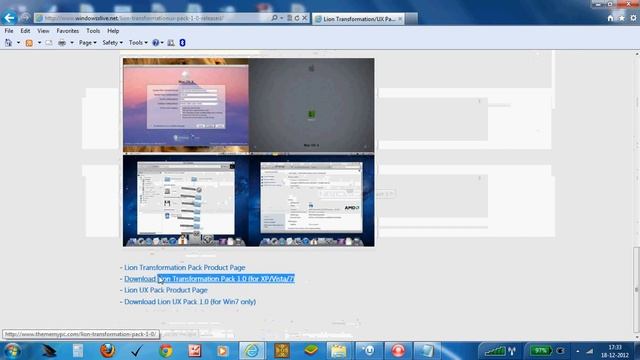
Task: Click the scrollbar up arrow
Action: click(637, 53)
